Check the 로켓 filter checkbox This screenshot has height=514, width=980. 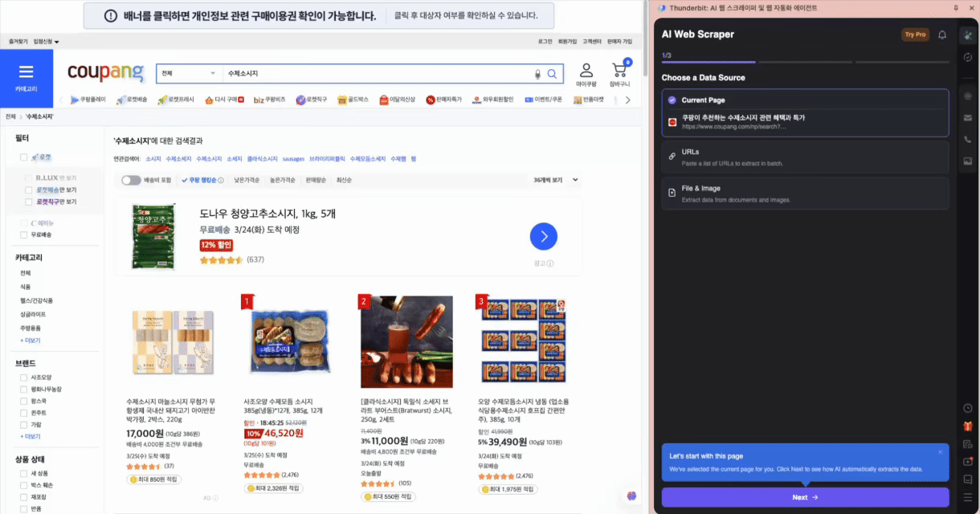point(24,158)
